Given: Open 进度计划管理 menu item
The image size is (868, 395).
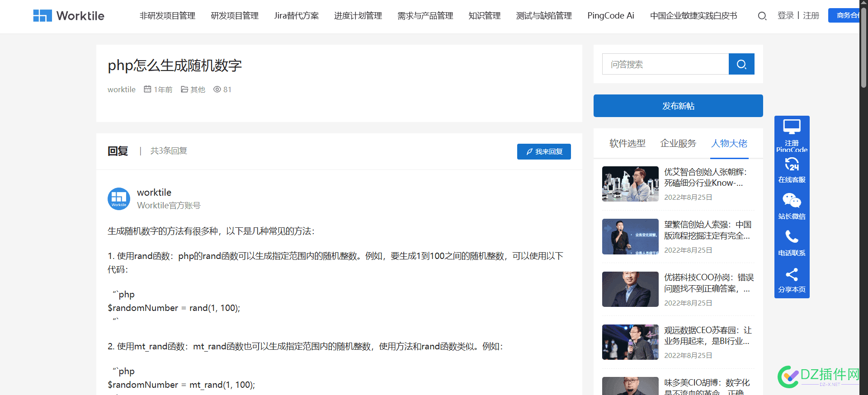Looking at the screenshot, I should click(358, 16).
